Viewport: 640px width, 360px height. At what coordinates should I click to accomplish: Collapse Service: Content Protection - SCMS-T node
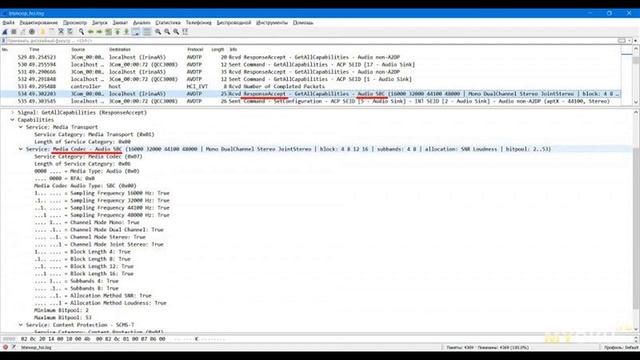[x=20, y=325]
